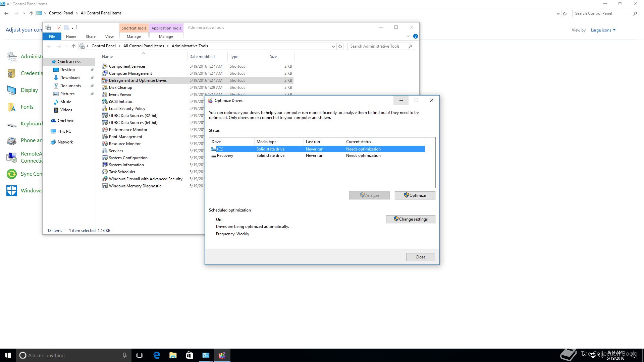The width and height of the screenshot is (644, 362).
Task: Expand the ribbon with the chevron arrow
Action: pyautogui.click(x=408, y=36)
